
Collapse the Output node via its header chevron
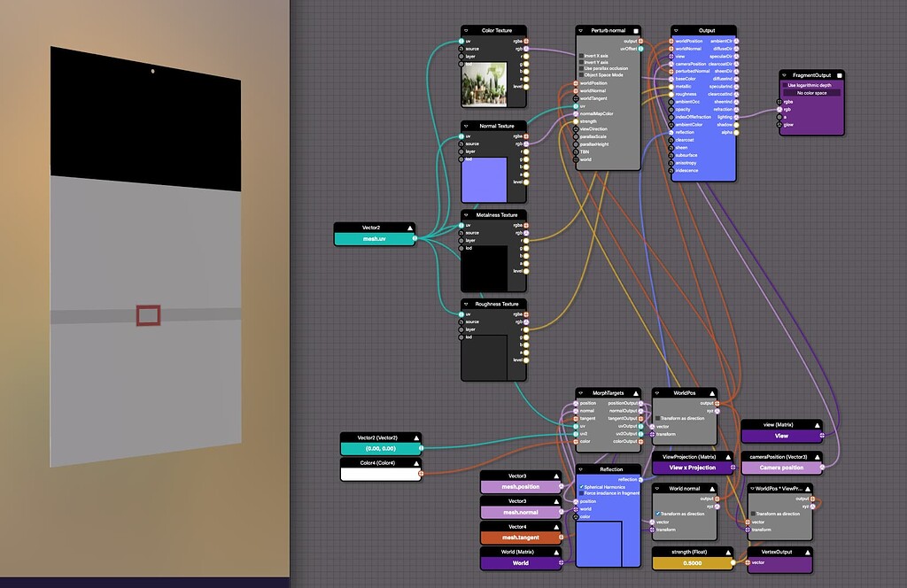coord(675,30)
